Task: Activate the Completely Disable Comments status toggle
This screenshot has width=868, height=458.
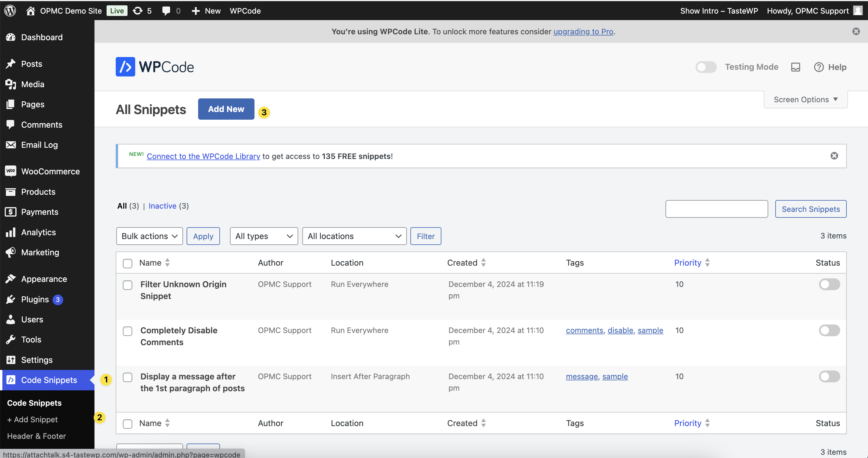Action: (x=829, y=331)
